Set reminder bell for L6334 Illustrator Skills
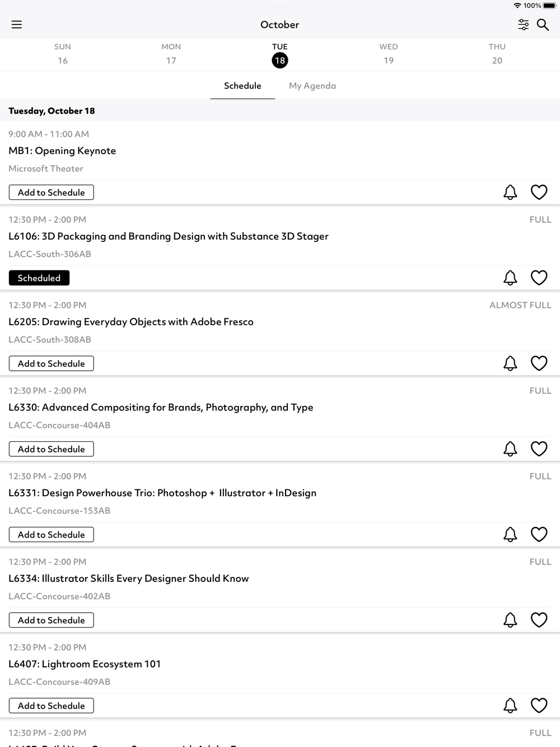 point(510,620)
